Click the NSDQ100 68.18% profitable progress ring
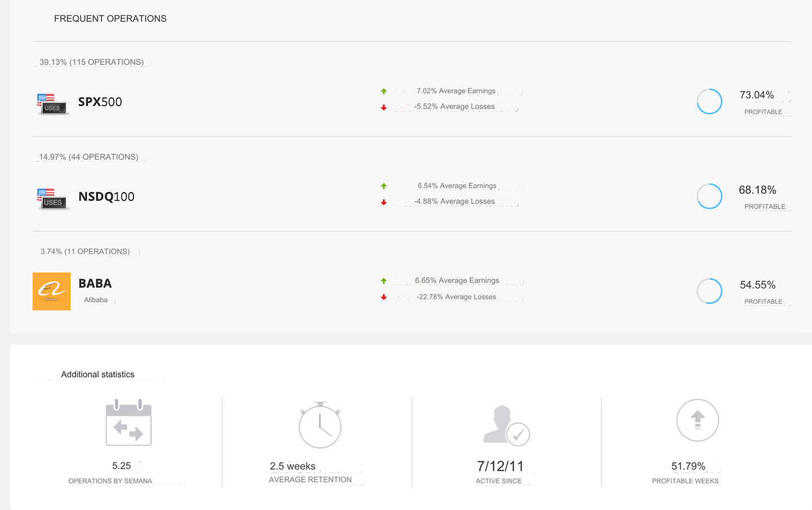 pos(709,197)
